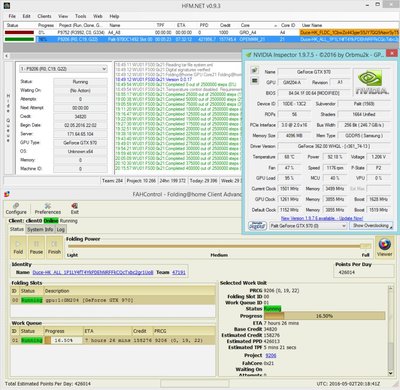The height and width of the screenshot is (390, 400).
Task: Click the GPU Type field showing GeForce GTX 970
Action: [80, 143]
